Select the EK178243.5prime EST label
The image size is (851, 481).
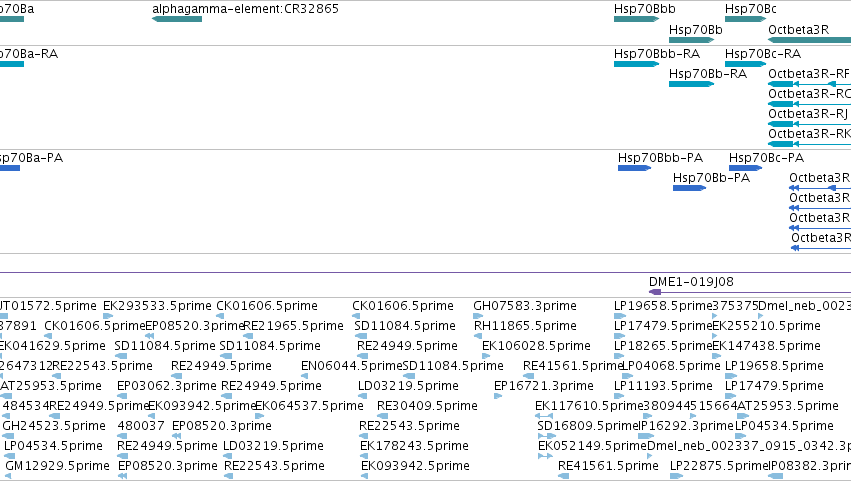[x=414, y=446]
